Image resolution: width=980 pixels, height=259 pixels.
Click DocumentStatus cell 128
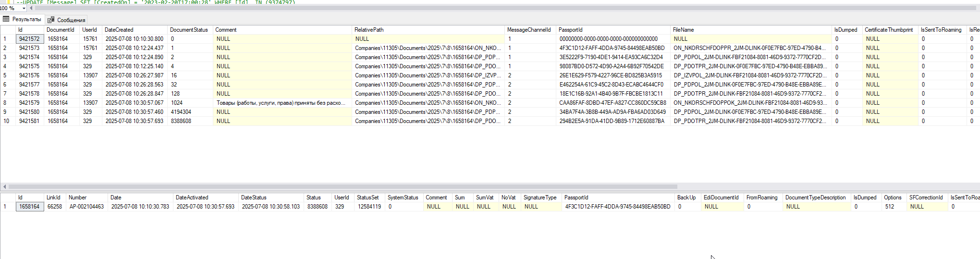(x=190, y=94)
